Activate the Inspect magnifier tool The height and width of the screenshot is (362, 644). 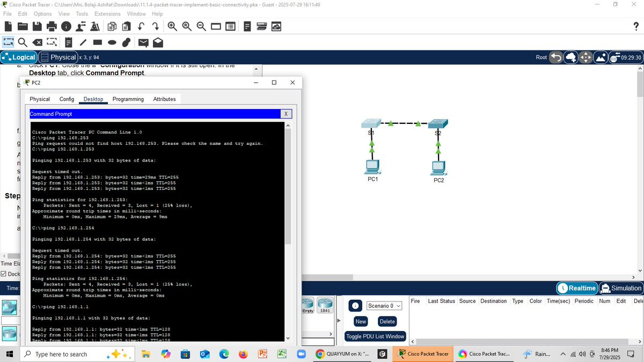(x=23, y=42)
